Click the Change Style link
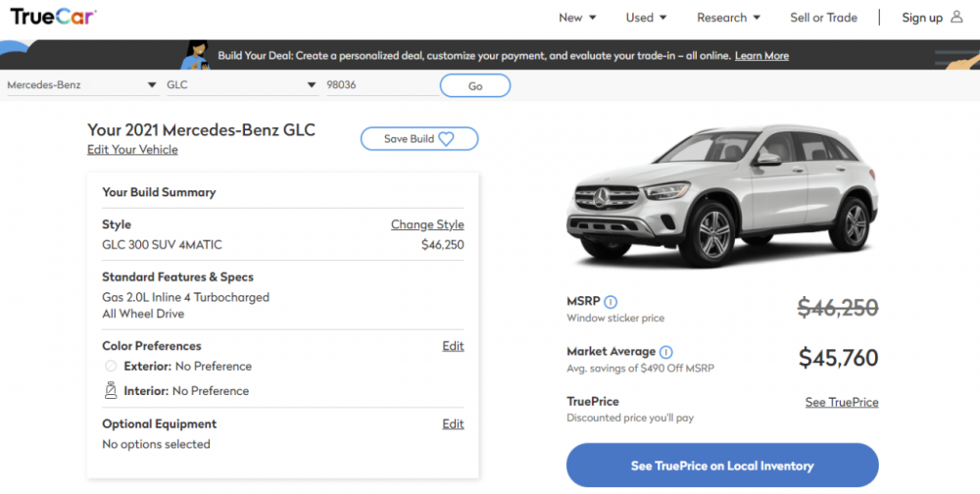This screenshot has height=494, width=980. [427, 224]
